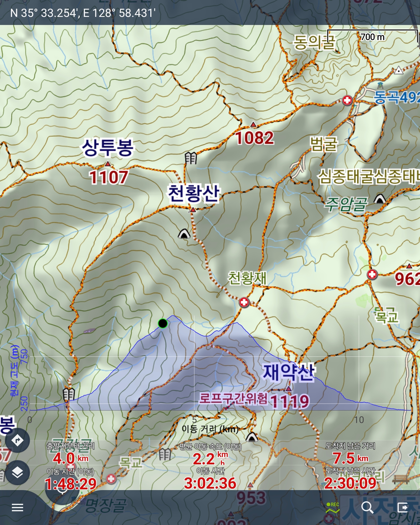Select the 천황산 summit triangle
This screenshot has height=525, width=420.
coord(193,209)
